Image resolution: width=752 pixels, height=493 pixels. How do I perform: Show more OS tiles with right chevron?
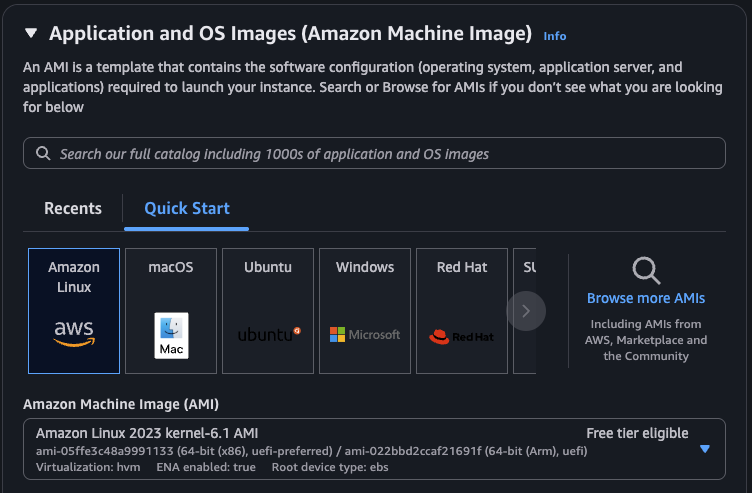click(526, 311)
